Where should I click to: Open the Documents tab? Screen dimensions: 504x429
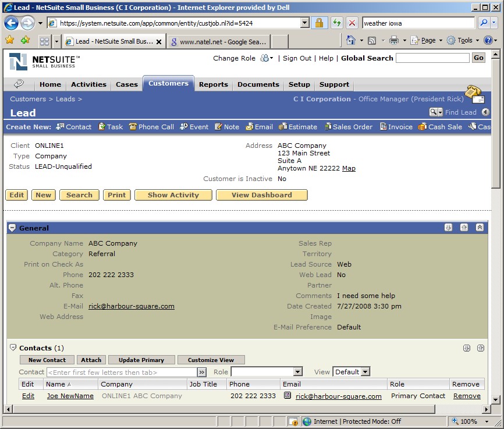258,84
